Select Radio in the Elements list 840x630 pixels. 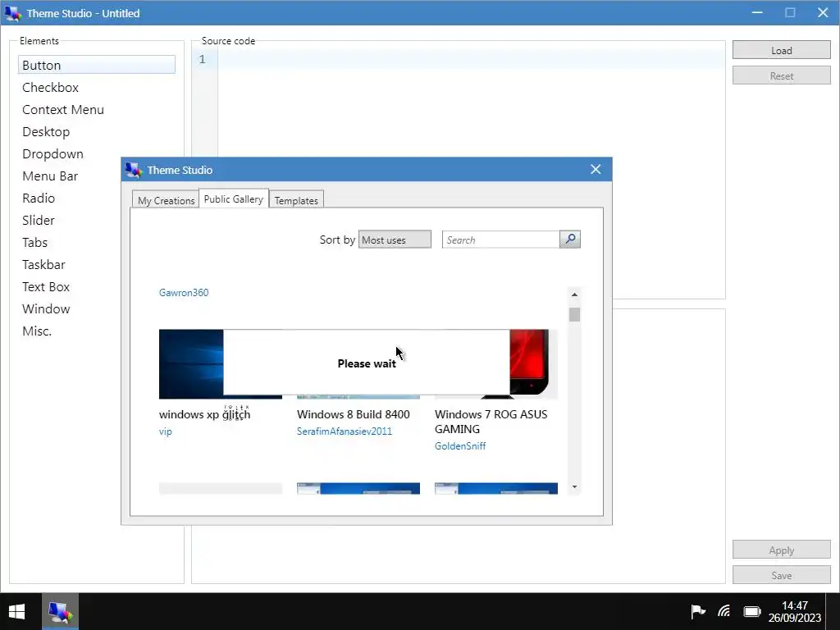(70, 198)
